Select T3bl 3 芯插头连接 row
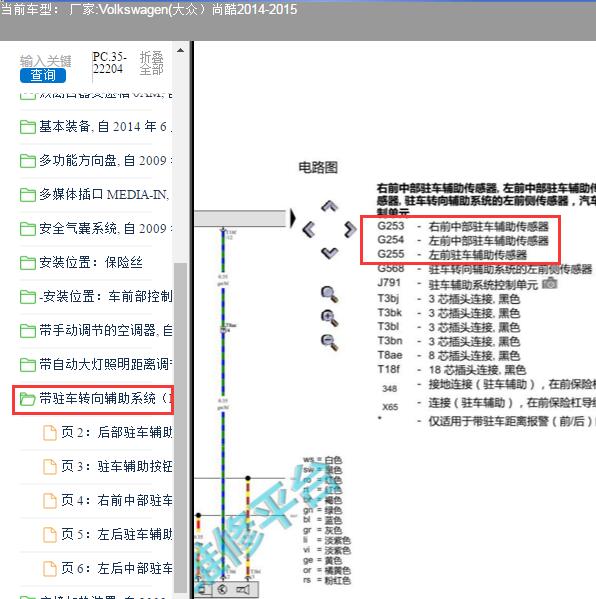This screenshot has width=596, height=599. click(449, 327)
